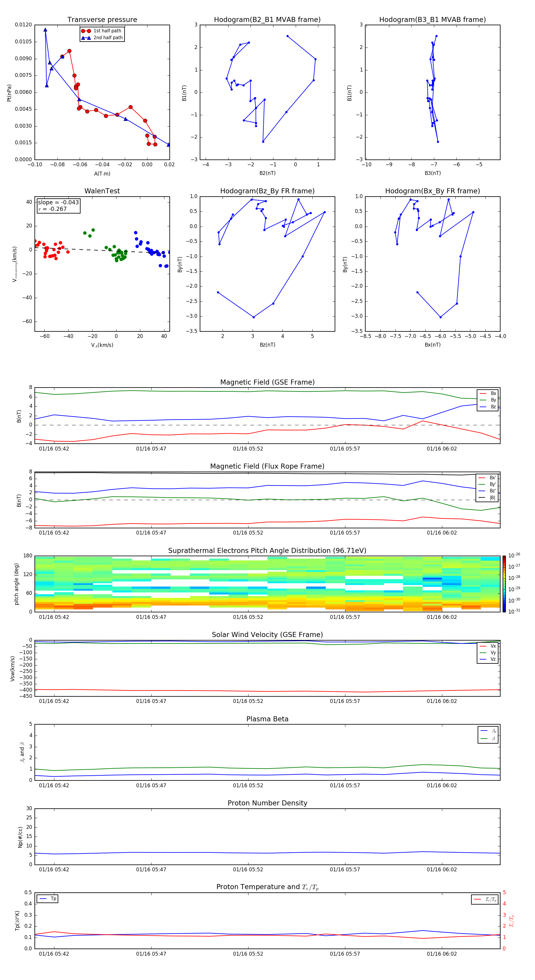The image size is (535, 980).
Task: Click the 'B2(nT)' x-axis label
Action: [x=267, y=173]
